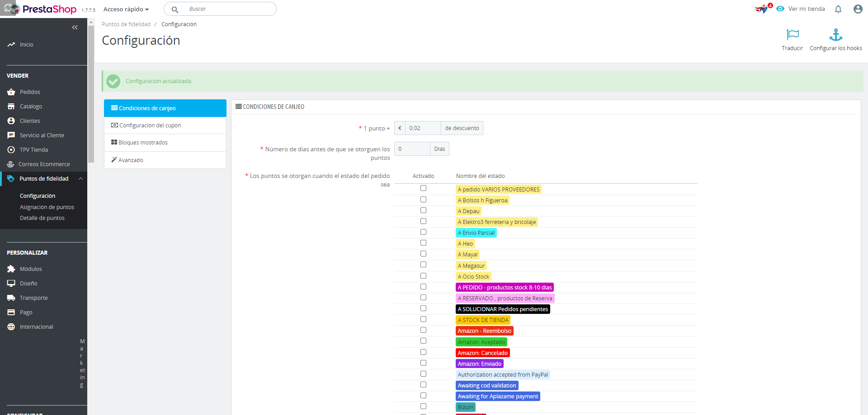Open the user profile account icon
This screenshot has height=415, width=868.
[858, 9]
